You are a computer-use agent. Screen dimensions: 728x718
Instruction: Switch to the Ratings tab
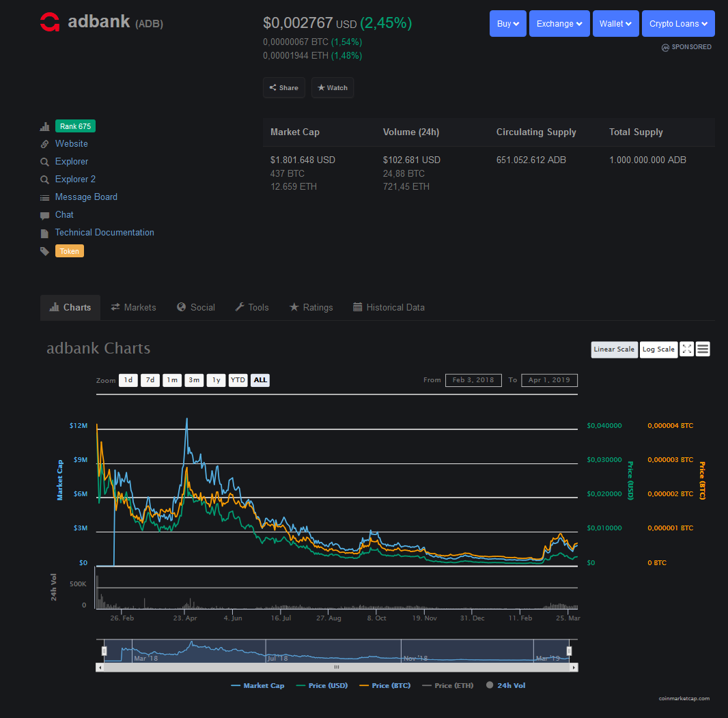pyautogui.click(x=311, y=307)
